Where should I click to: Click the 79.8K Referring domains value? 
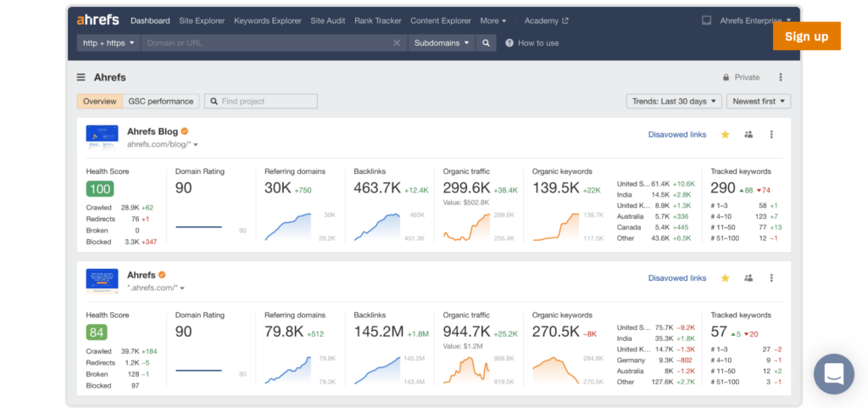pyautogui.click(x=284, y=332)
